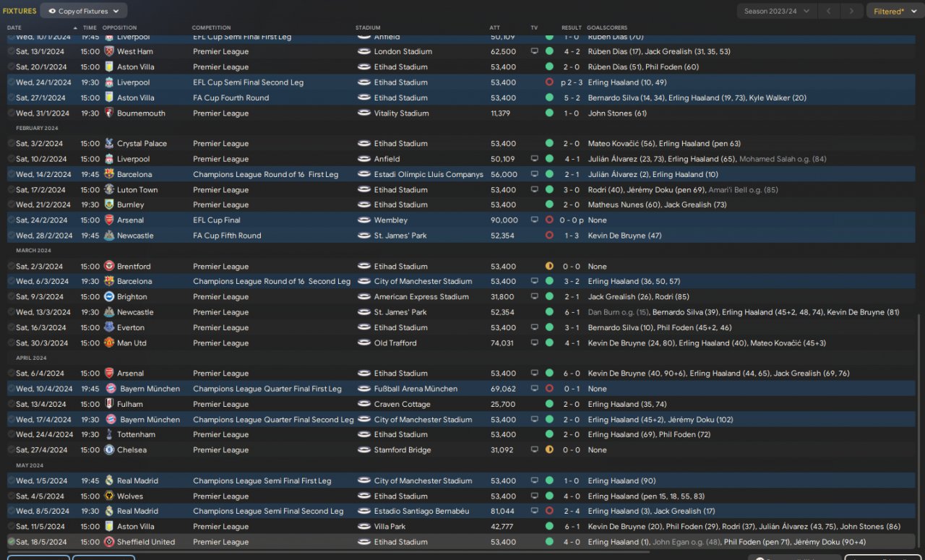Click the Brentford club badge
This screenshot has height=560, width=925.
tap(109, 266)
